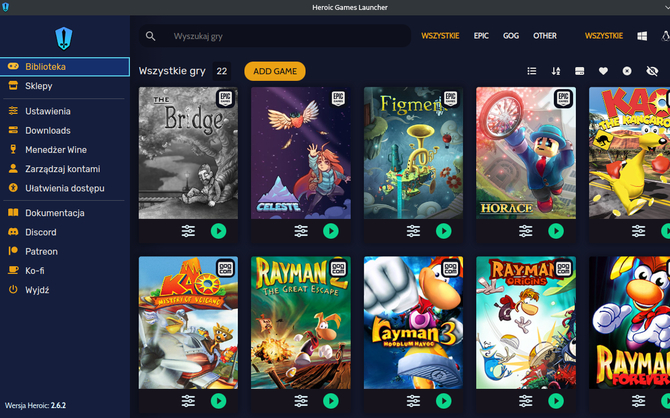
Task: Play Celeste
Action: [x=331, y=231]
